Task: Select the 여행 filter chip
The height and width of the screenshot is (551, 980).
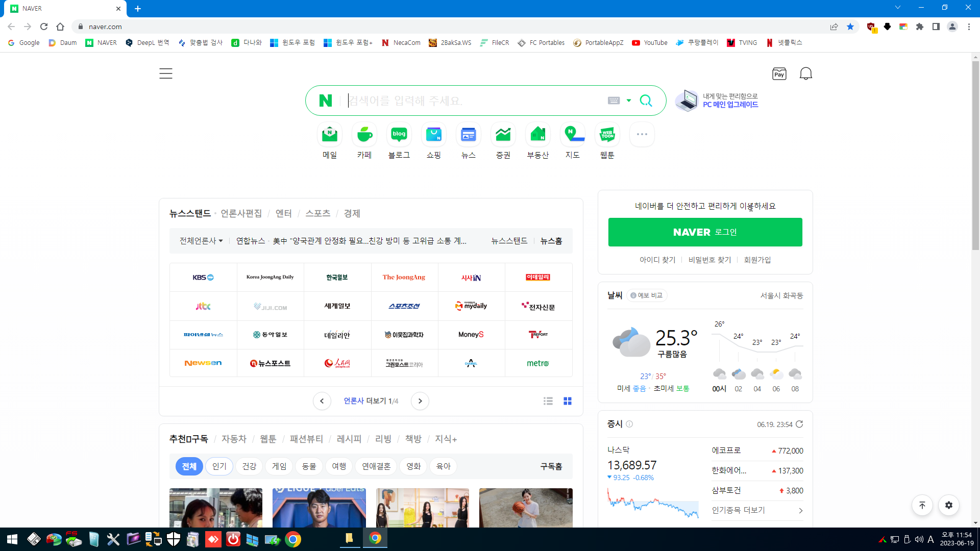Action: click(339, 466)
